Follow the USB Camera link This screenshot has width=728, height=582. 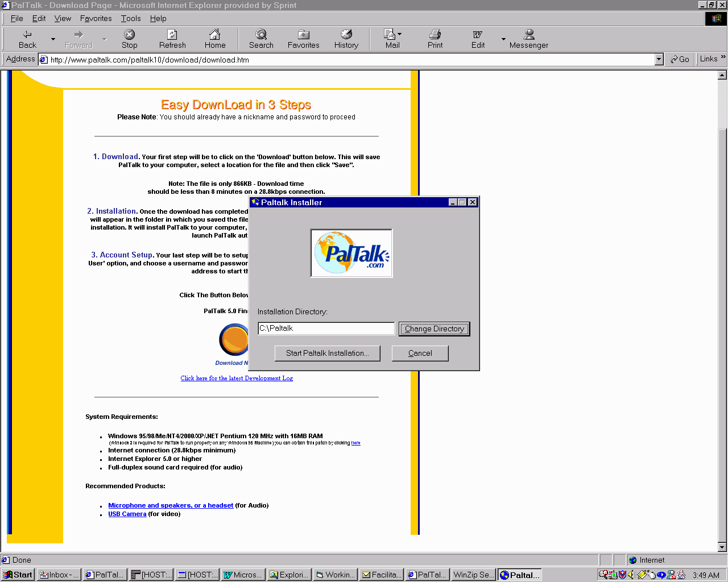point(127,514)
